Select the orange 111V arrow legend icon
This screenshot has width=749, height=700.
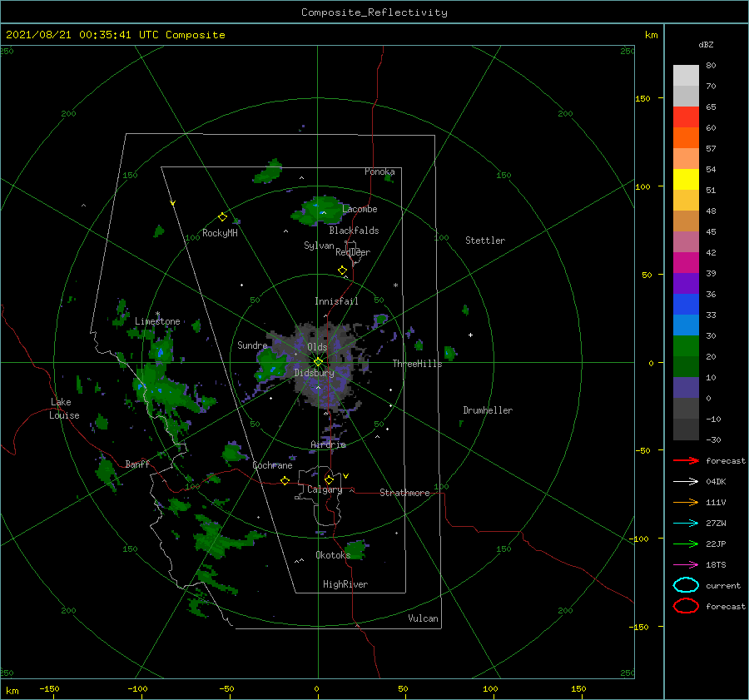point(686,502)
